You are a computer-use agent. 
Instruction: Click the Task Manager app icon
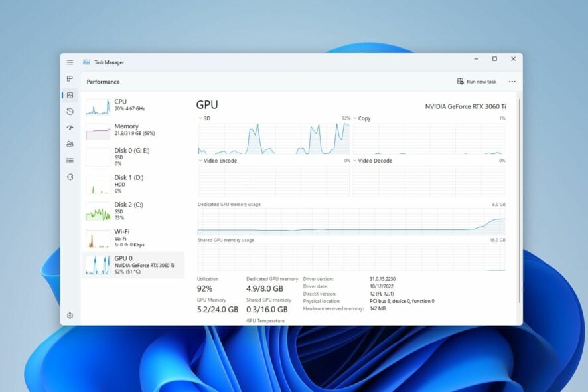click(86, 62)
